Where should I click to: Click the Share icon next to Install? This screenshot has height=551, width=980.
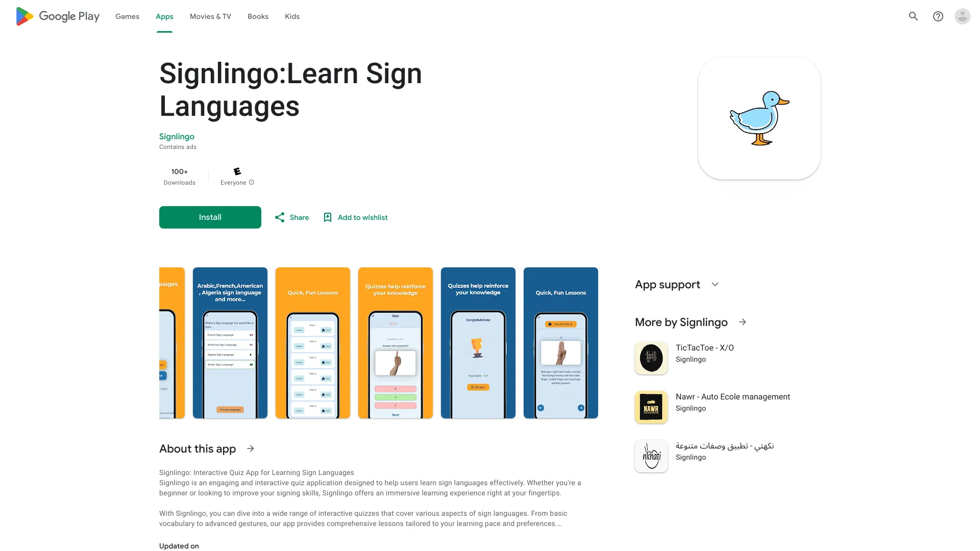coord(279,217)
